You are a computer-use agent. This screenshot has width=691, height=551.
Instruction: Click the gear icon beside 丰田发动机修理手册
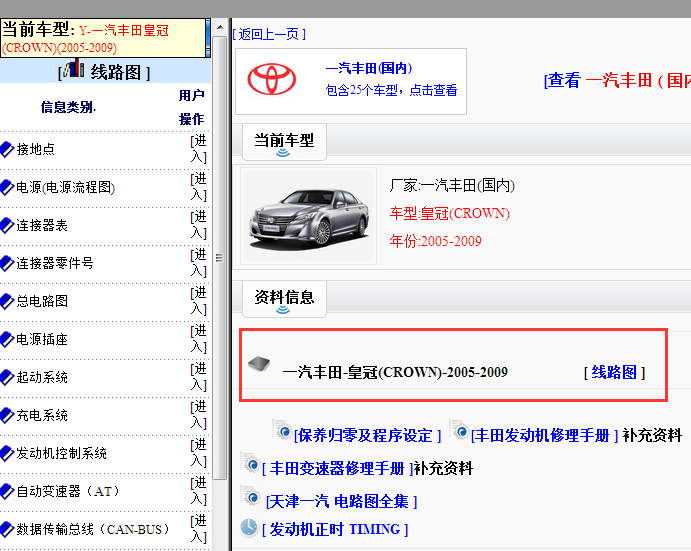point(459,430)
